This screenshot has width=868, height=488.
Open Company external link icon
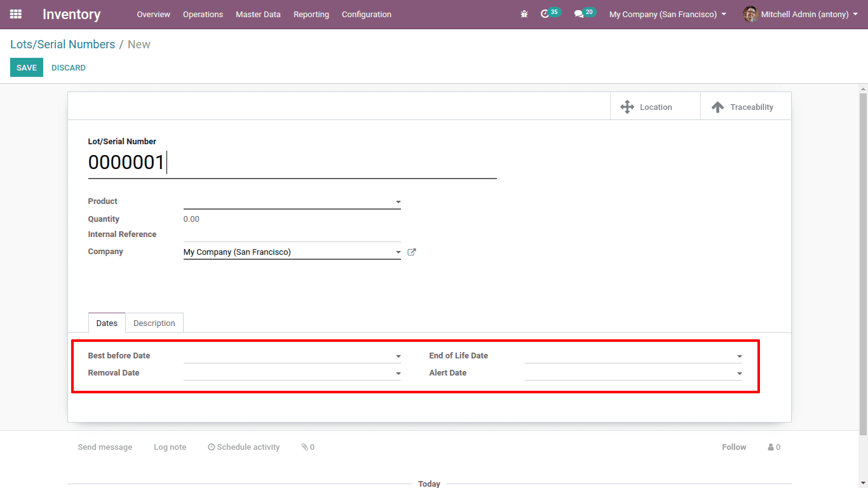pos(412,252)
